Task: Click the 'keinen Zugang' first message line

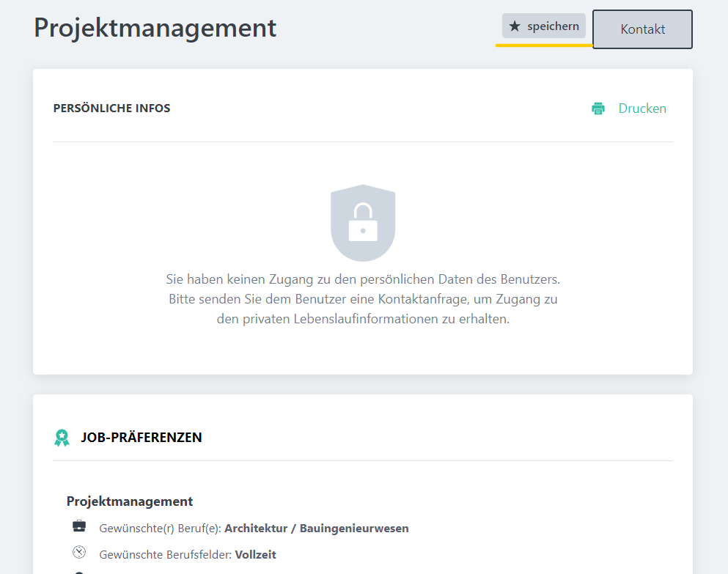Action: [362, 279]
